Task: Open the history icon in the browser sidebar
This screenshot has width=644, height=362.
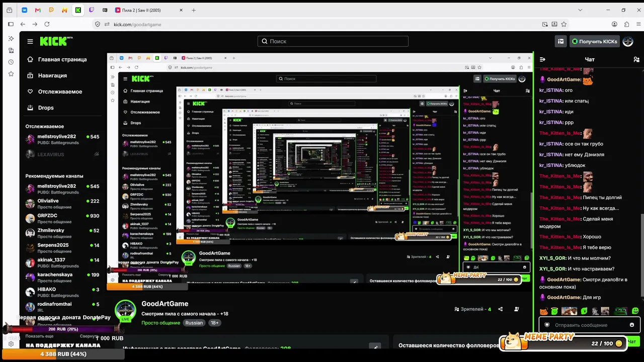Action: coord(11,62)
